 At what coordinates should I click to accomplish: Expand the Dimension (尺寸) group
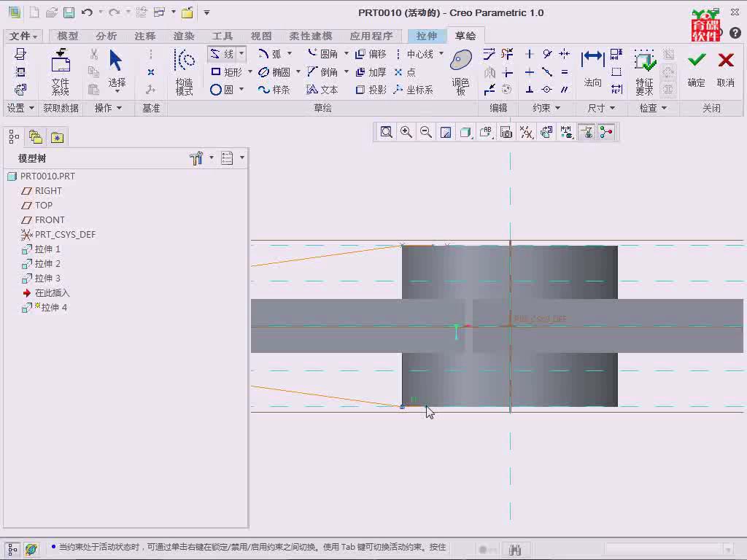click(x=601, y=108)
